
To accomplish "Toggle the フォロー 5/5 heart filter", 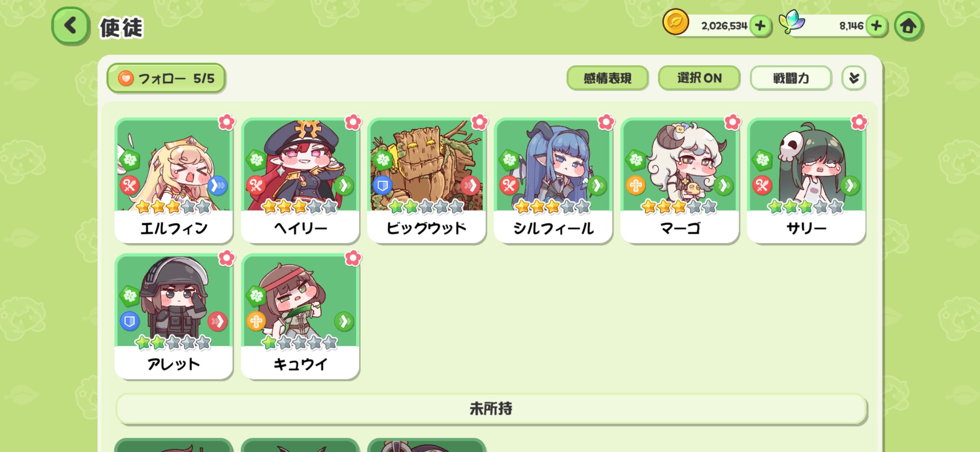I will (x=166, y=78).
